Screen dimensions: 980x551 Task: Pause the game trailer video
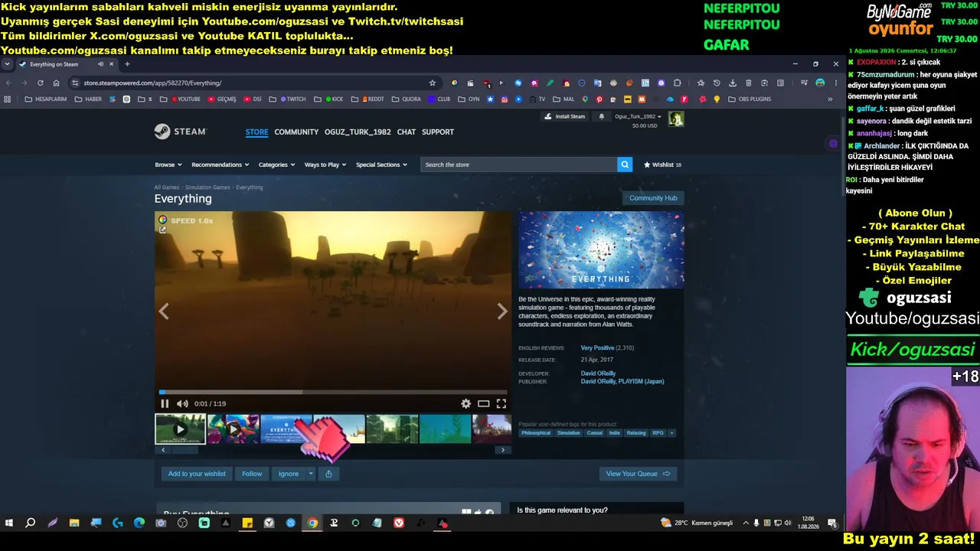click(165, 403)
